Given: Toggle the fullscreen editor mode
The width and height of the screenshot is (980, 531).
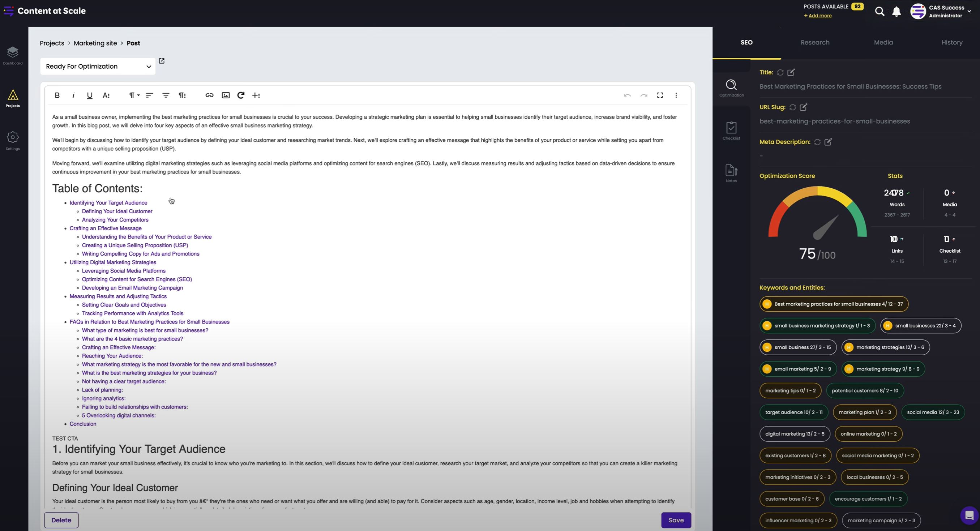Looking at the screenshot, I should tap(660, 95).
